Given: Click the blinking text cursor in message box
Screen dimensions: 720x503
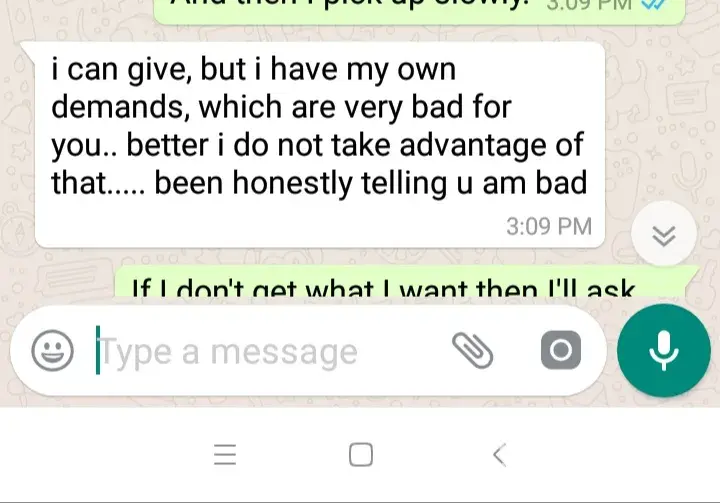Looking at the screenshot, I should pyautogui.click(x=97, y=350).
